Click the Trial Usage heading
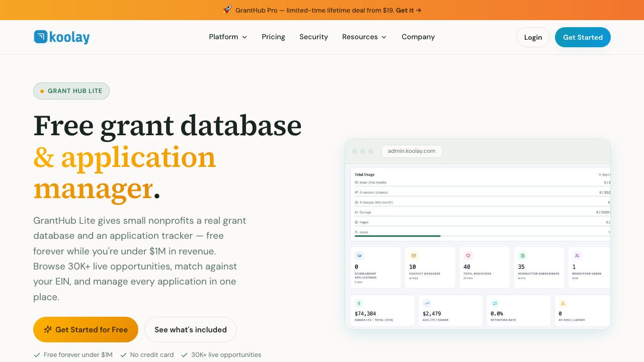644x362 pixels. point(365,174)
